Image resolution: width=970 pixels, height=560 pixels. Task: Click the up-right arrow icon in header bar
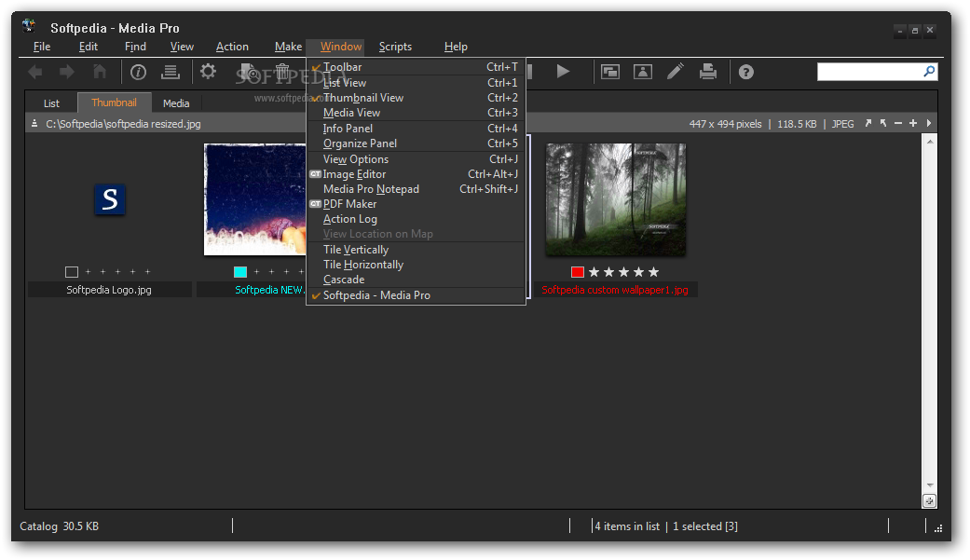point(868,123)
